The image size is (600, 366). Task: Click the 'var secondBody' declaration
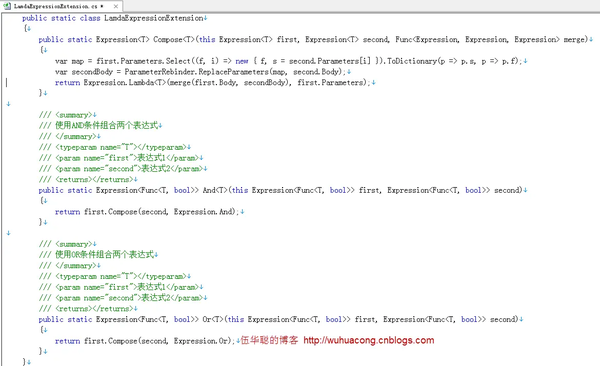(x=84, y=72)
